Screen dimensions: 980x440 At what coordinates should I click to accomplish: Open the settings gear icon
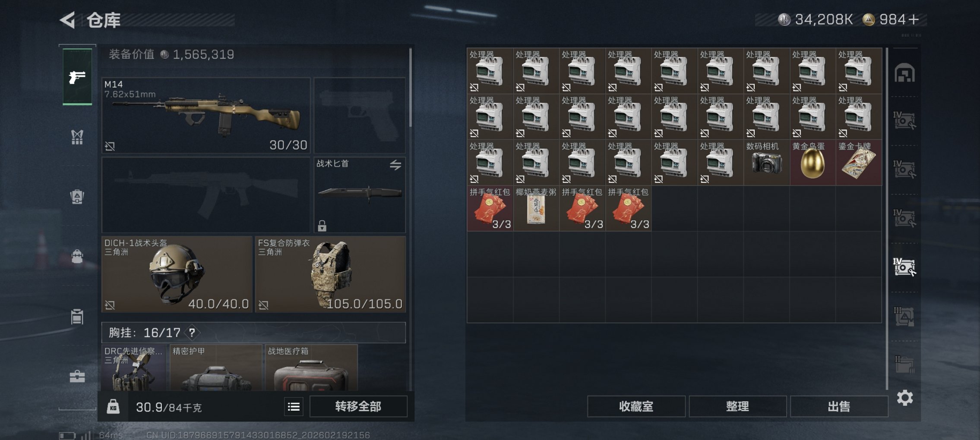pos(905,398)
